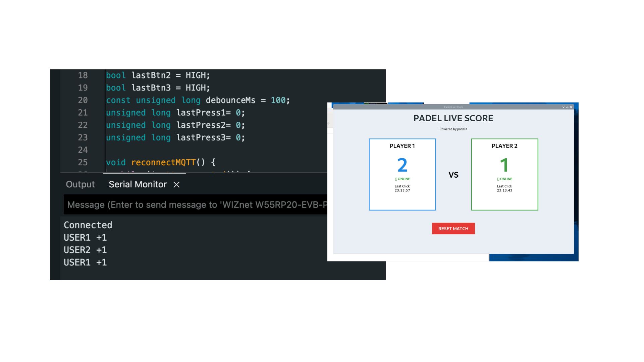The width and height of the screenshot is (644, 362).
Task: Click Player 2's score number 1
Action: (x=504, y=165)
